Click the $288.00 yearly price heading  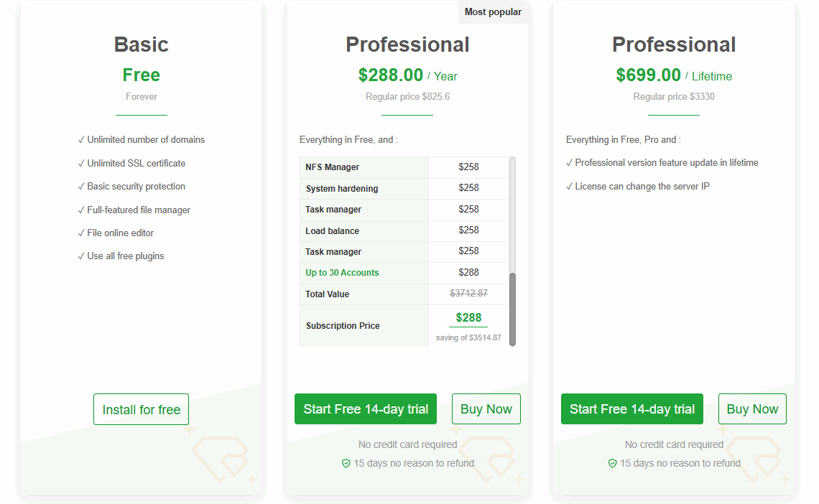390,75
